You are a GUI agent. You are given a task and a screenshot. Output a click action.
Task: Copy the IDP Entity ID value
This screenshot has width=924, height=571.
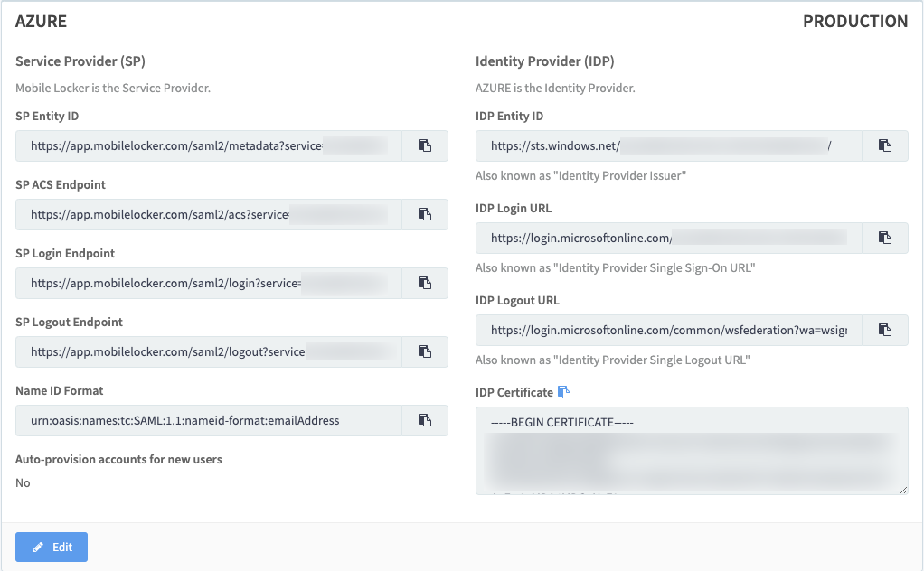click(x=885, y=145)
